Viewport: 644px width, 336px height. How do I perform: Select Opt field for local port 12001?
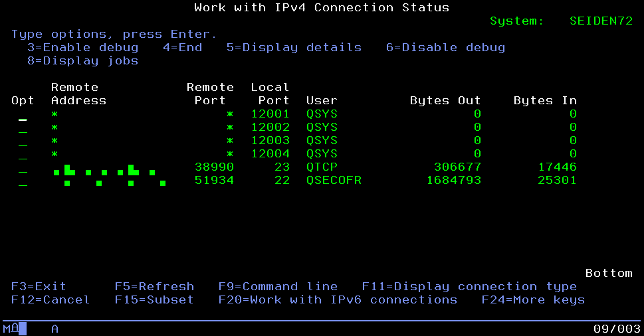pos(23,114)
